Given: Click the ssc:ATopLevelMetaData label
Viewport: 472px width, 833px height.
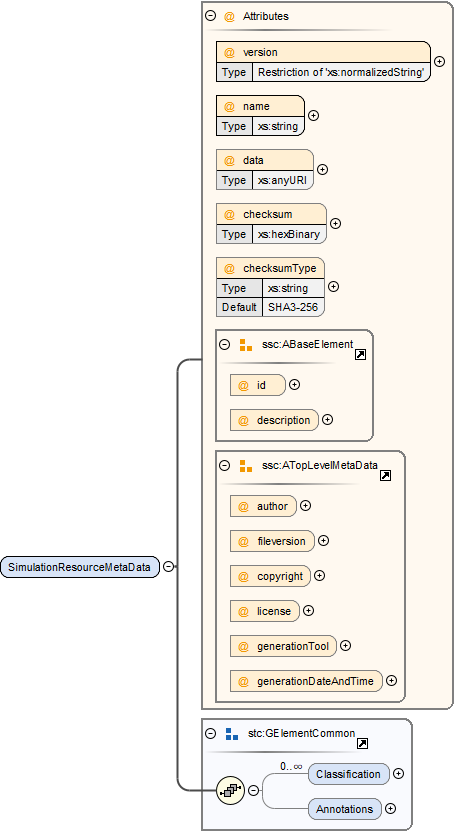Looking at the screenshot, I should [x=319, y=465].
